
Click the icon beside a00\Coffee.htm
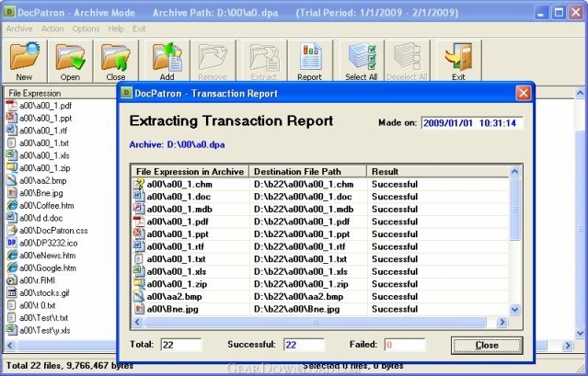pos(12,205)
